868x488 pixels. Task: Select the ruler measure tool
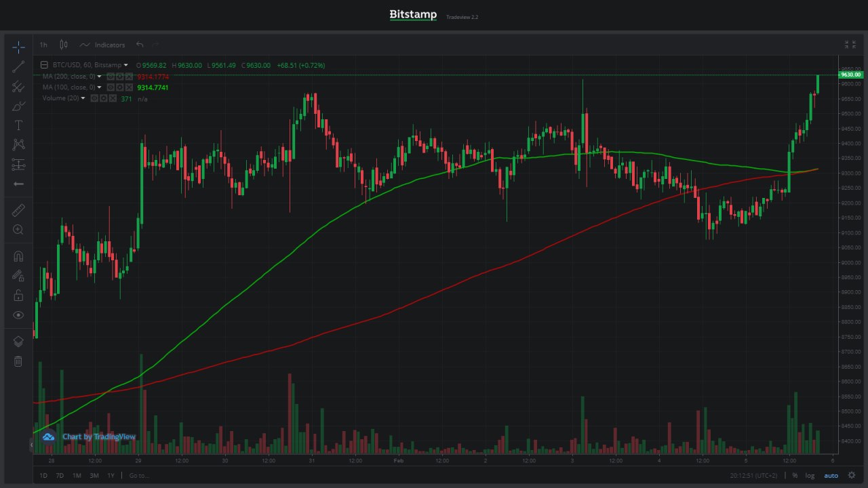click(18, 210)
